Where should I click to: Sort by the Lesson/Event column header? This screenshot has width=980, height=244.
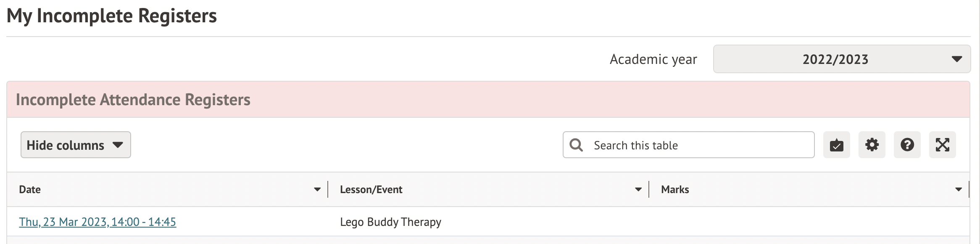[371, 190]
